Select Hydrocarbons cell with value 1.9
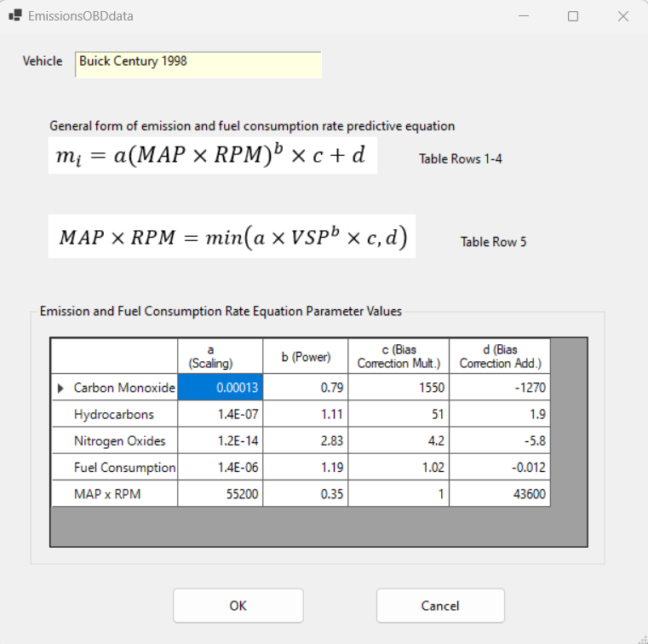 pyautogui.click(x=500, y=414)
